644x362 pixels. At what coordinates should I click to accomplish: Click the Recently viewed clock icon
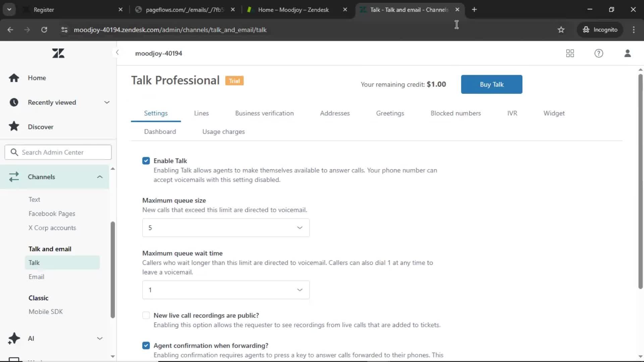pyautogui.click(x=14, y=102)
